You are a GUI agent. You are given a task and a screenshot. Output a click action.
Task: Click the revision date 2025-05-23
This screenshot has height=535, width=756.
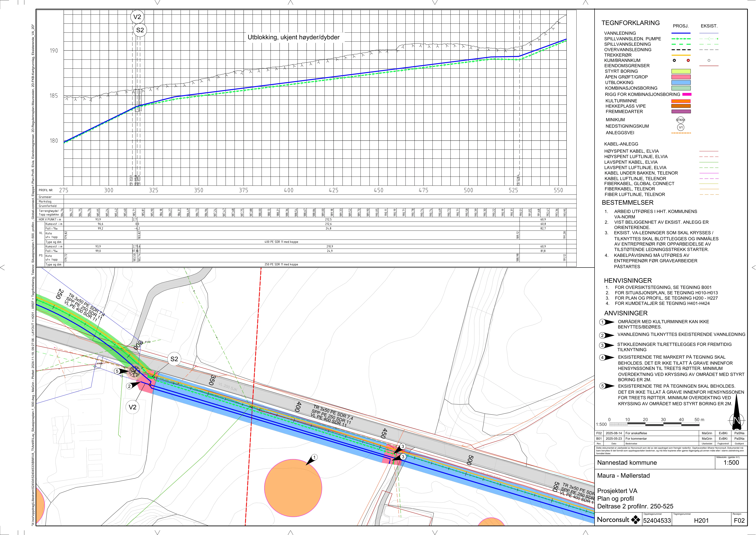pos(614,439)
